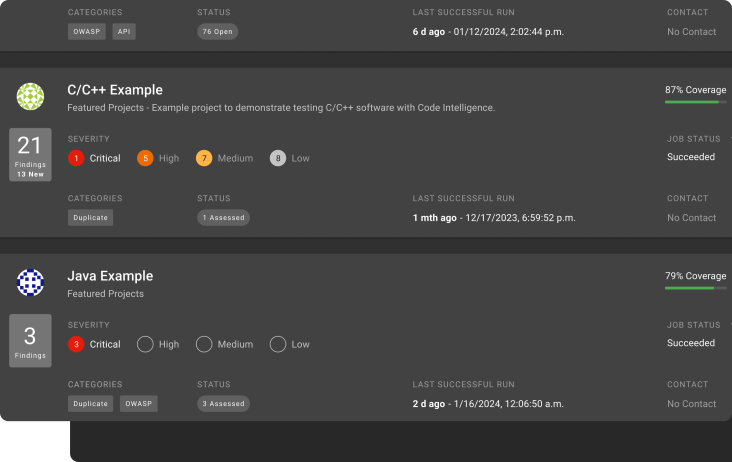Image resolution: width=732 pixels, height=462 pixels.
Task: Select the API category tag
Action: 123,31
